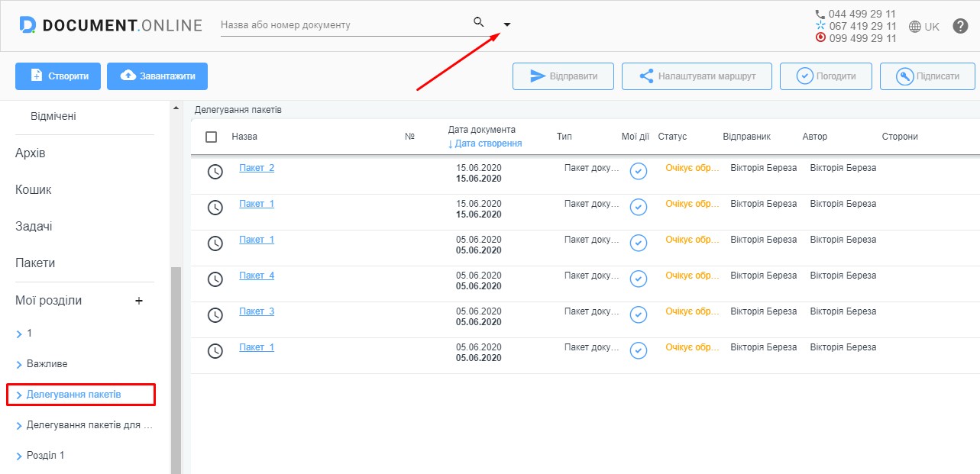The width and height of the screenshot is (980, 474).
Task: Click approve check icon in Пакет_4 row
Action: 639,279
